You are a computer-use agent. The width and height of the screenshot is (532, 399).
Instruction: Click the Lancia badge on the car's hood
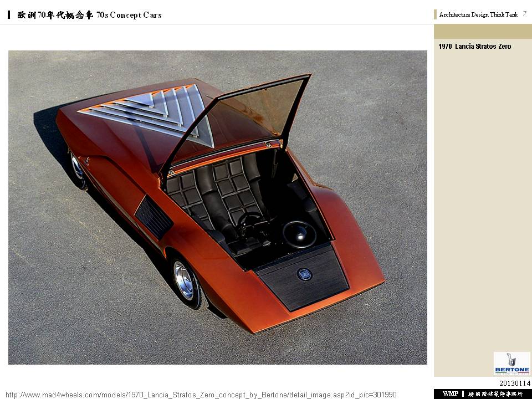[x=304, y=274]
